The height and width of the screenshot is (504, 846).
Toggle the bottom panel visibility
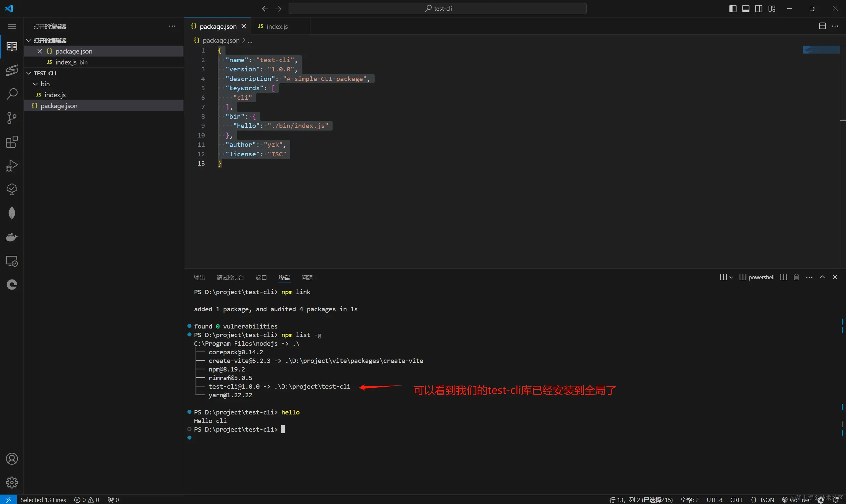[x=746, y=8]
